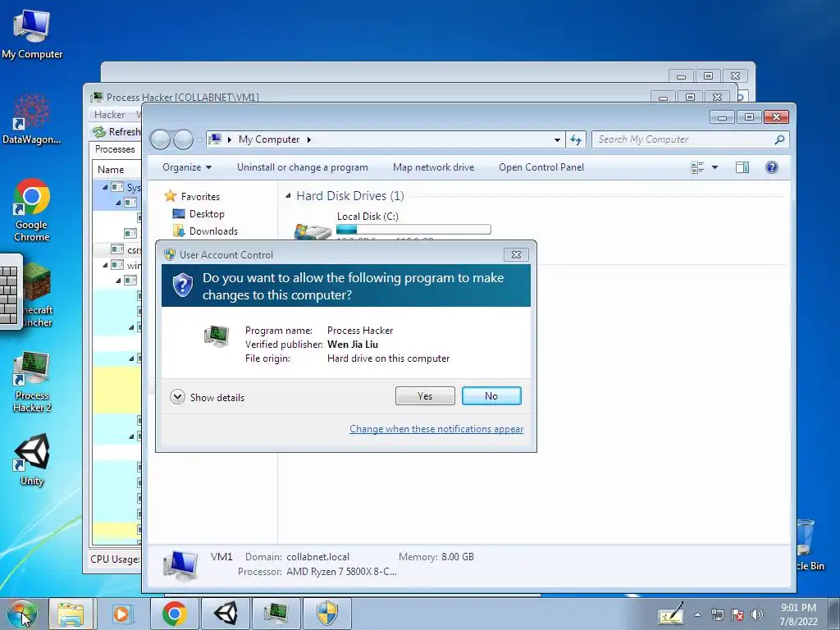Open Process Hacker 2 desktop shortcut
The image size is (840, 630).
[32, 382]
